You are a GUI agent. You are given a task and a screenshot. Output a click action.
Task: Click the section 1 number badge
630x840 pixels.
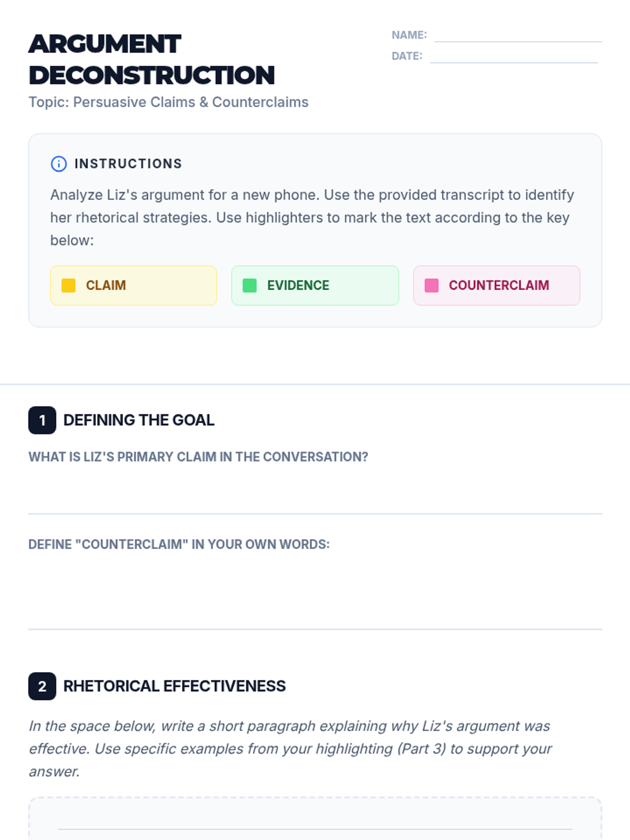(x=42, y=421)
